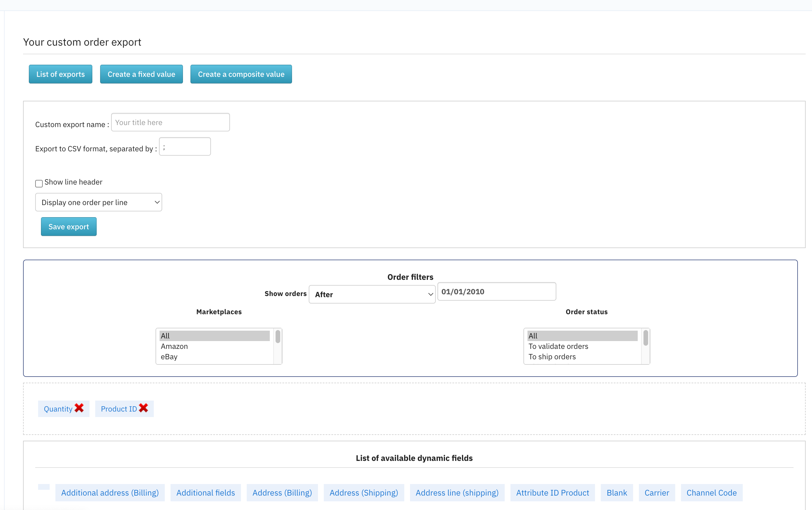Viewport: 812px width, 510px height.
Task: Add the Address line (shipping) field
Action: tap(457, 493)
